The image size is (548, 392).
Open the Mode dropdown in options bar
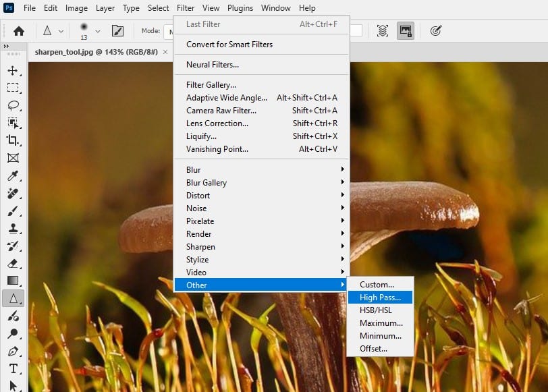click(x=167, y=30)
